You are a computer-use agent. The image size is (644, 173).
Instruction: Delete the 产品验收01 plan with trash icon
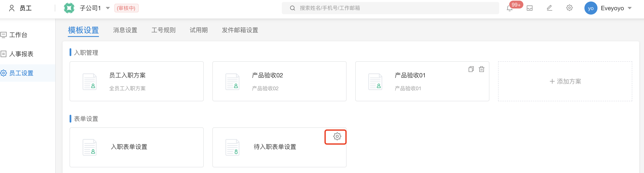pos(482,69)
